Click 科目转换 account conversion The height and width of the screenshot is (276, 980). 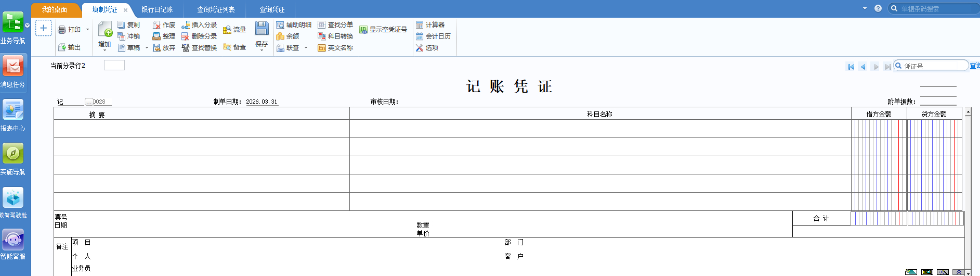pyautogui.click(x=335, y=36)
